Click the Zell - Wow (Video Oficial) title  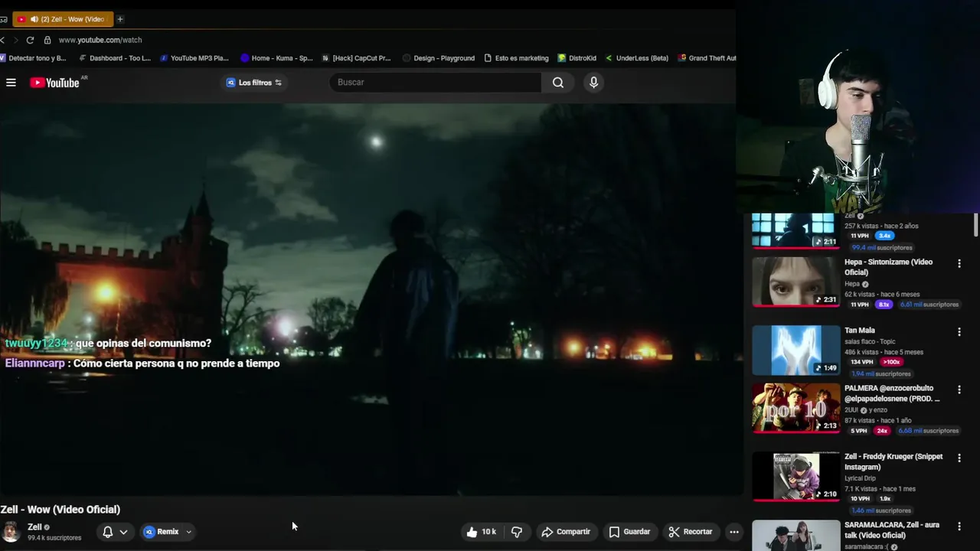(x=60, y=510)
